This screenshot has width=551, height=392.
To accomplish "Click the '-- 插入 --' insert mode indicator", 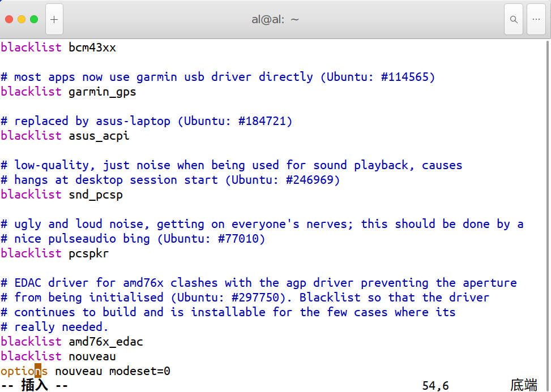I will 34,385.
